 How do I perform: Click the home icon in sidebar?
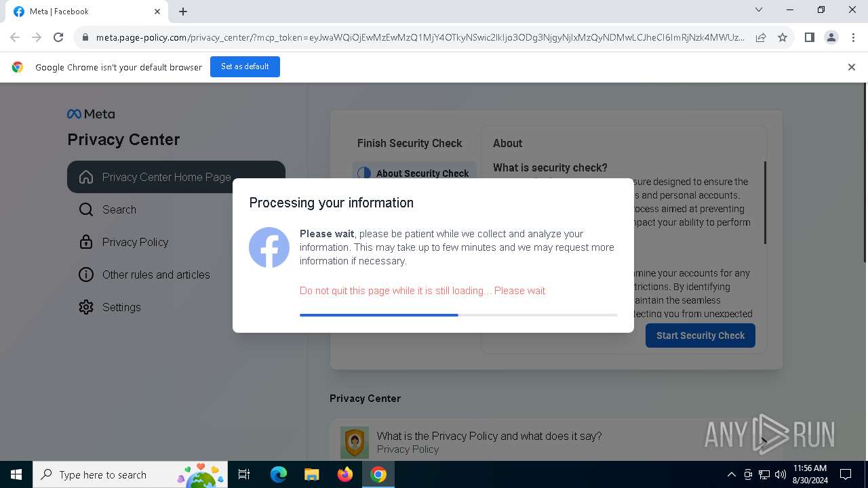(x=86, y=177)
